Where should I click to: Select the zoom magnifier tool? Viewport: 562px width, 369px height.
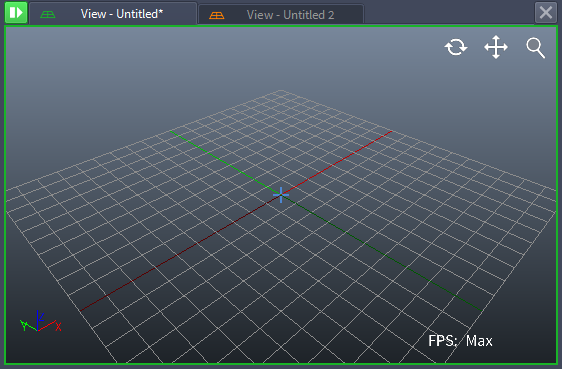535,48
